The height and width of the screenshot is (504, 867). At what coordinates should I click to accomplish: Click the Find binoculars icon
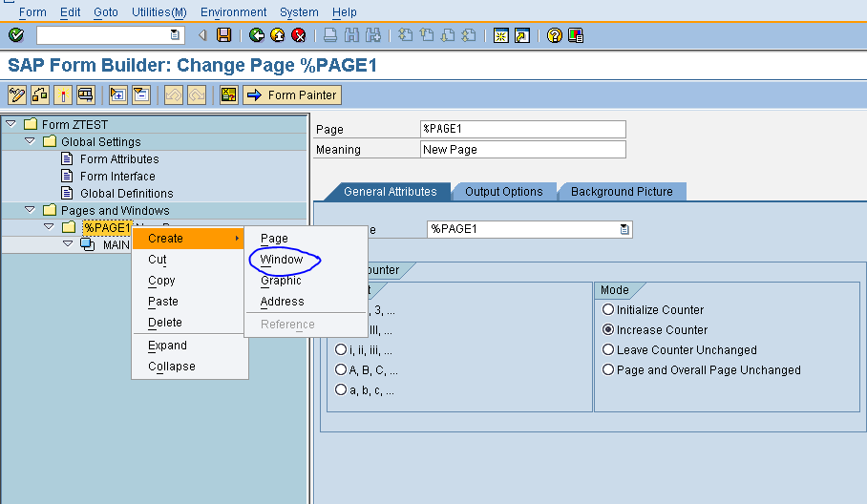point(351,35)
